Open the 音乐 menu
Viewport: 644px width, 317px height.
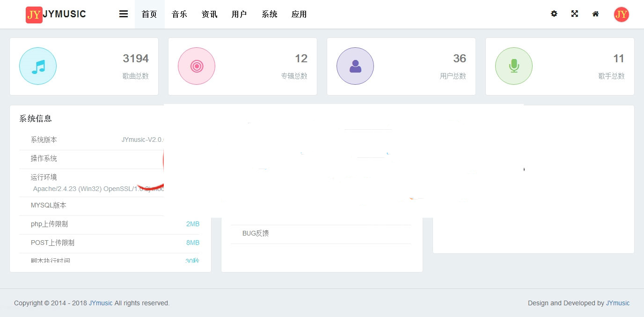179,15
